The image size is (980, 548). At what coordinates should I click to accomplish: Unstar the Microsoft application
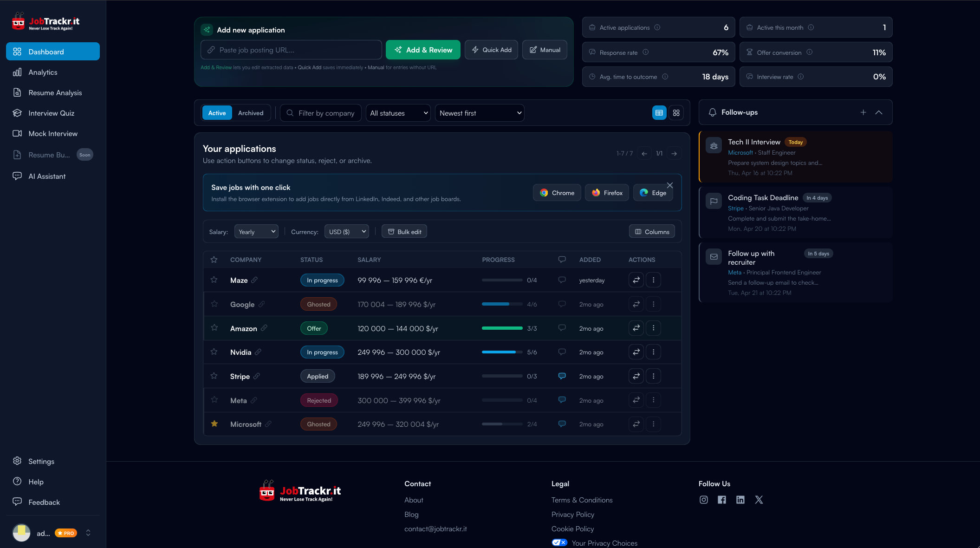tap(214, 424)
